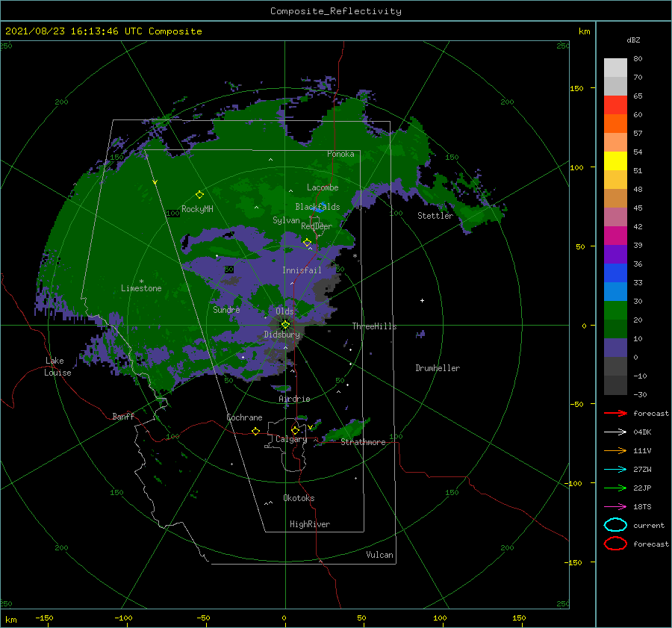
Task: Click the red legend swatch below 65
Action: 615,105
